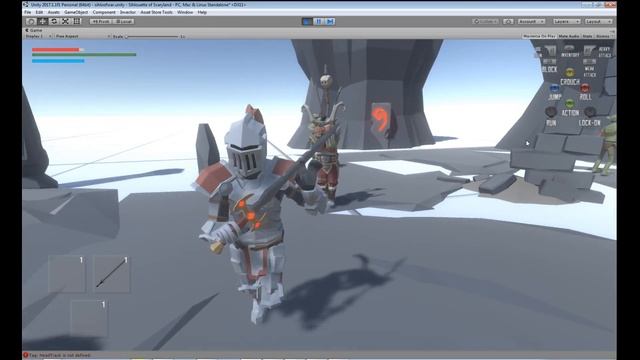Select the bottom empty equipment slot
The image size is (640, 360).
(x=89, y=318)
